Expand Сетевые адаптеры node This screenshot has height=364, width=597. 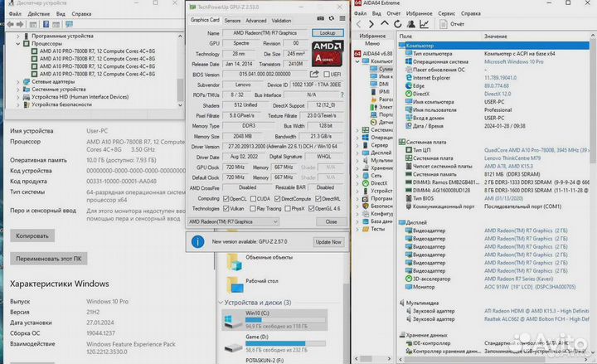[18, 81]
